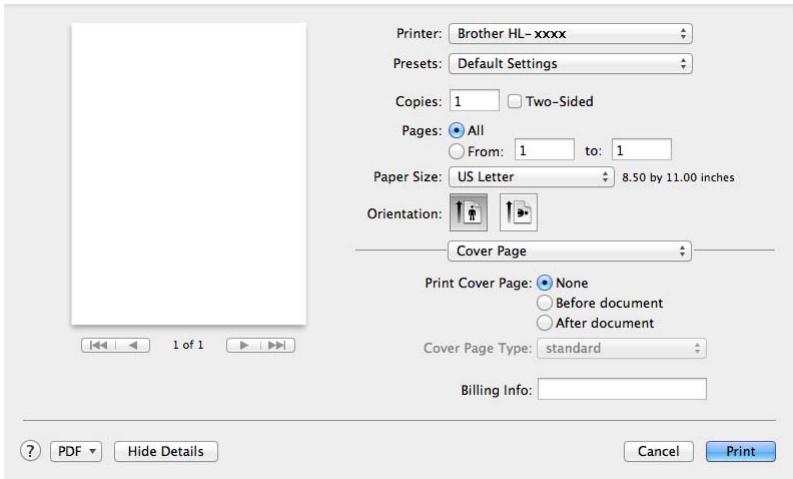Image resolution: width=793 pixels, height=479 pixels.
Task: Select portrait orientation icon
Action: (468, 212)
